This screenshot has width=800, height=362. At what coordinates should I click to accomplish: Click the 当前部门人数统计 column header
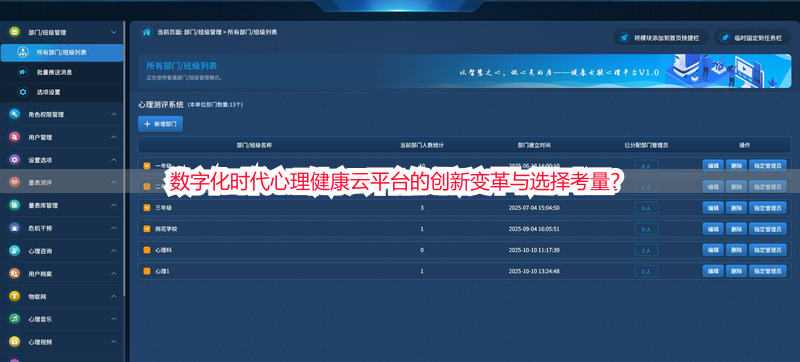click(422, 145)
